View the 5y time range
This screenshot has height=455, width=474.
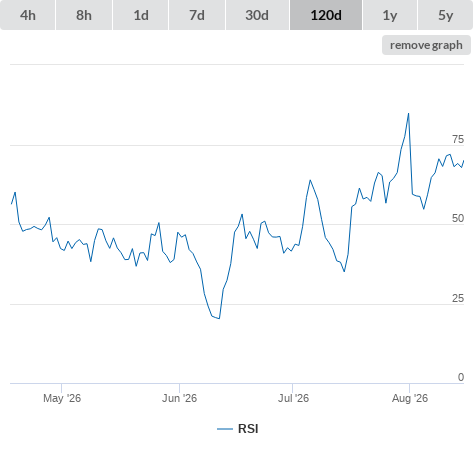[x=445, y=15]
